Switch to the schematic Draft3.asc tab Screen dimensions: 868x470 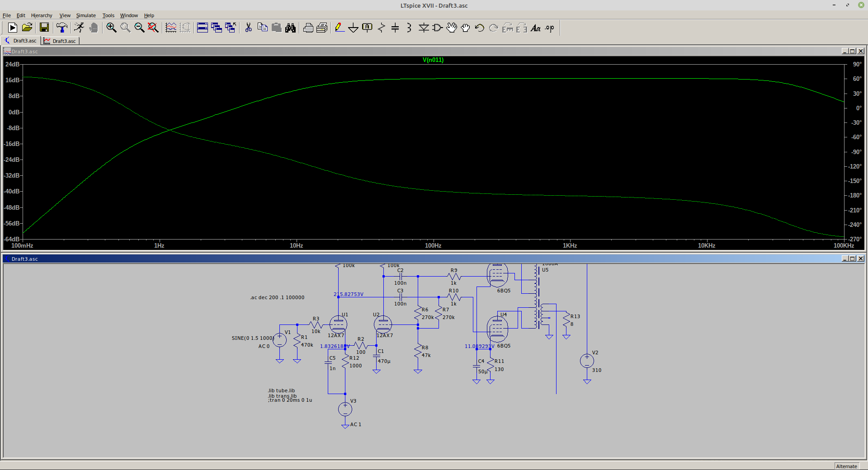20,41
